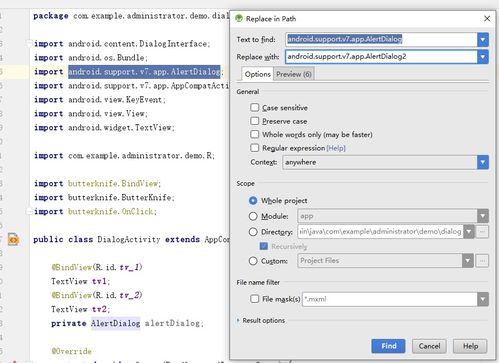The image size is (499, 363).
Task: Click the Replace in Path dialog icon
Action: coord(239,18)
